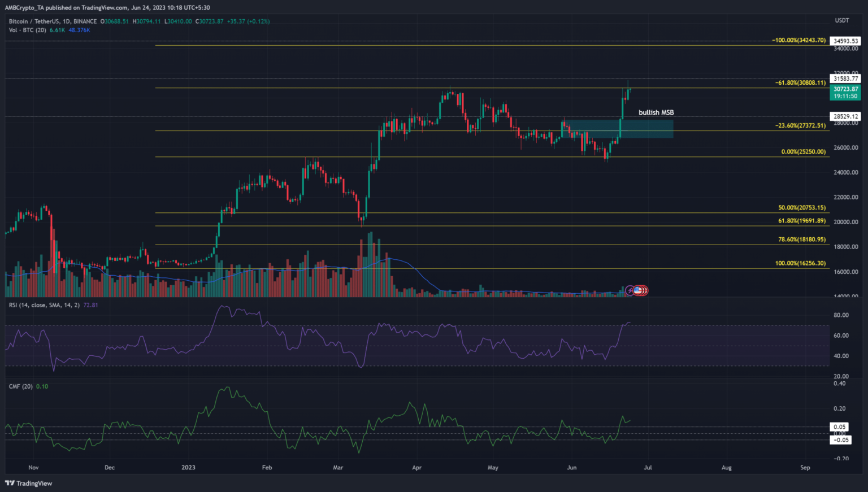This screenshot has height=492, width=868.
Task: Click the 2023 marker on time axis
Action: pyautogui.click(x=188, y=468)
